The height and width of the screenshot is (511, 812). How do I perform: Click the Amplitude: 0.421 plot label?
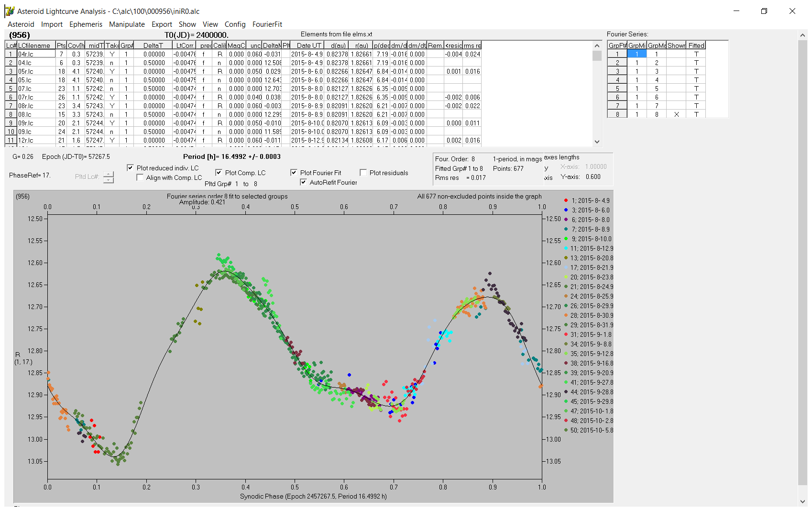tap(202, 202)
